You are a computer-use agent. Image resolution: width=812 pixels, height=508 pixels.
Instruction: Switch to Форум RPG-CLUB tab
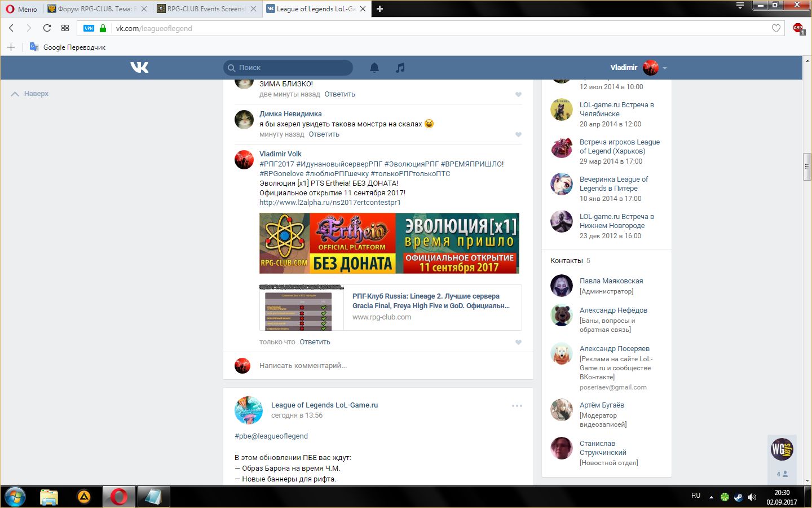pyautogui.click(x=97, y=9)
